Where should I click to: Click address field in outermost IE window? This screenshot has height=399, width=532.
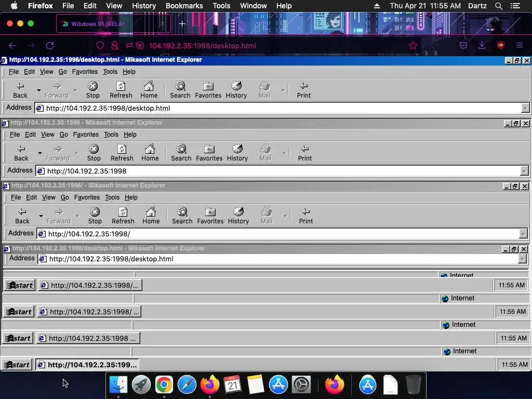pos(278,108)
